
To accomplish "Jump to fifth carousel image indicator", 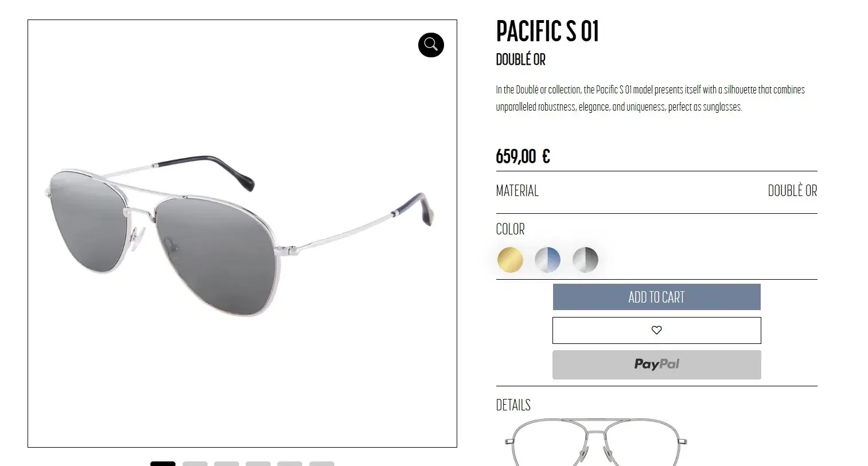I will 290,463.
